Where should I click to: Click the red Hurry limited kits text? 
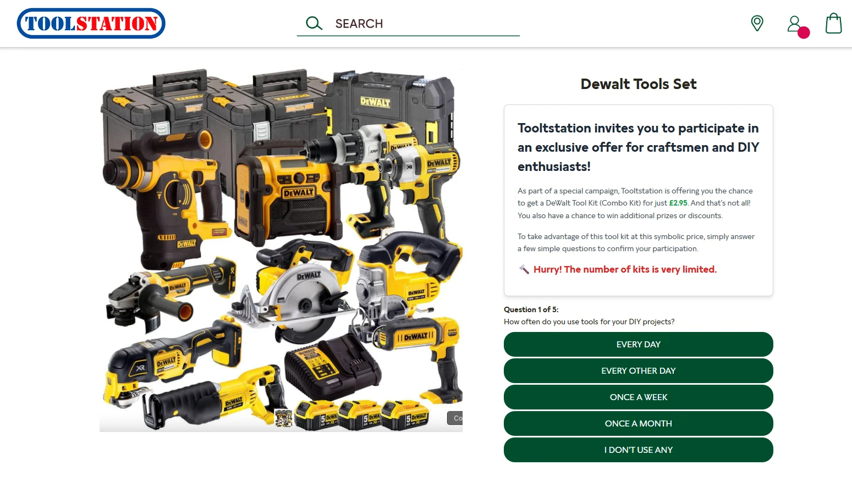[625, 269]
